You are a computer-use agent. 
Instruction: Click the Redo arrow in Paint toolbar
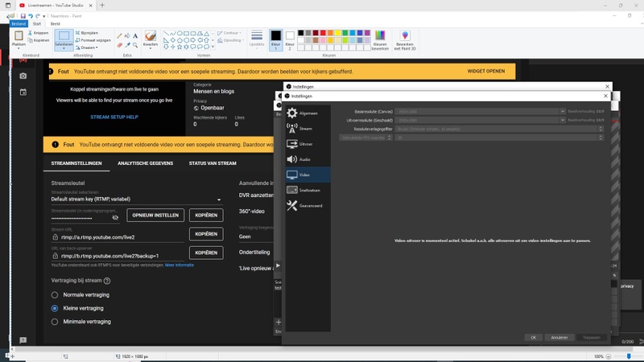pyautogui.click(x=38, y=16)
